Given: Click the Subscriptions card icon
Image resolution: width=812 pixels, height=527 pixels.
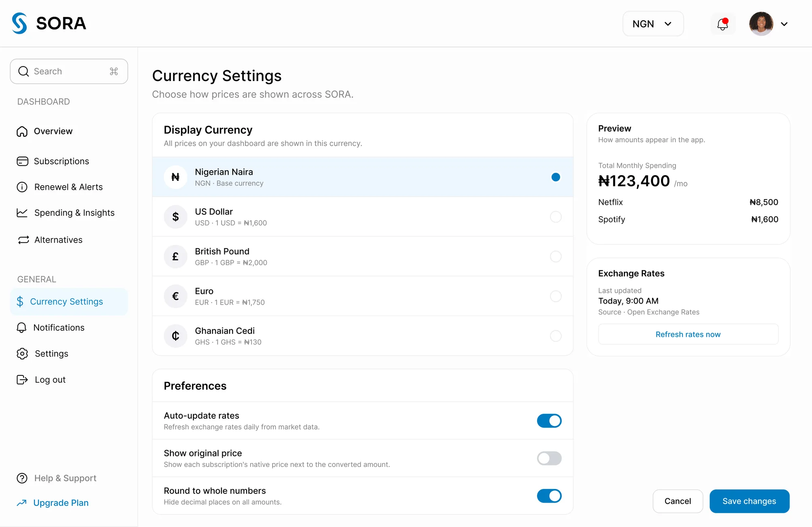Looking at the screenshot, I should click(22, 161).
